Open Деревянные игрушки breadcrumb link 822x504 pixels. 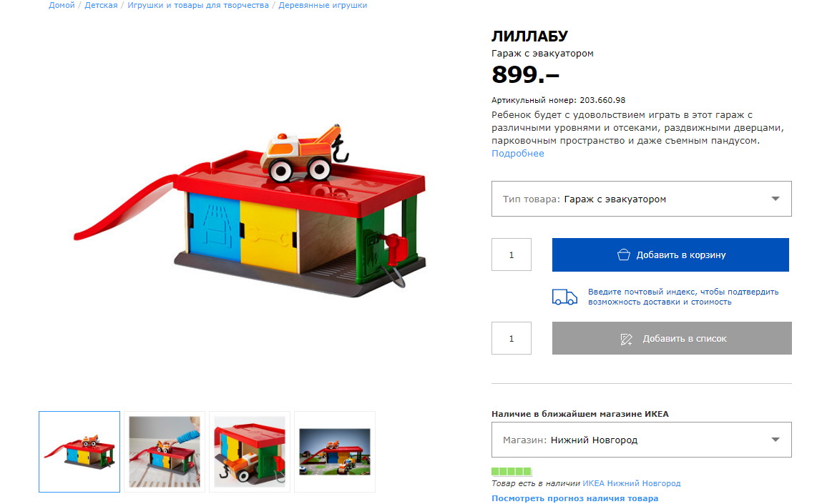[x=323, y=5]
